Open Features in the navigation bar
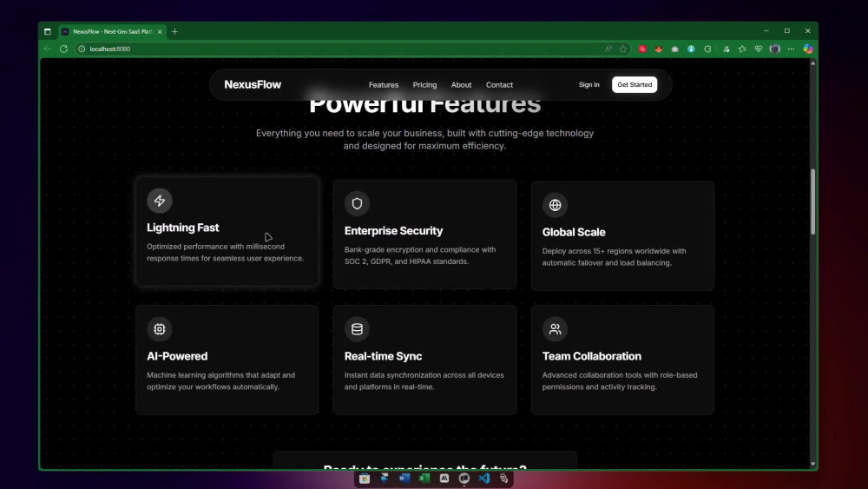The image size is (868, 489). pyautogui.click(x=384, y=85)
